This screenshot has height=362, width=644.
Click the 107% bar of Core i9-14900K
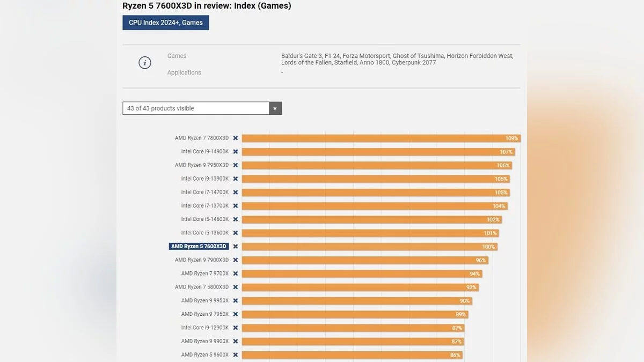(378, 152)
